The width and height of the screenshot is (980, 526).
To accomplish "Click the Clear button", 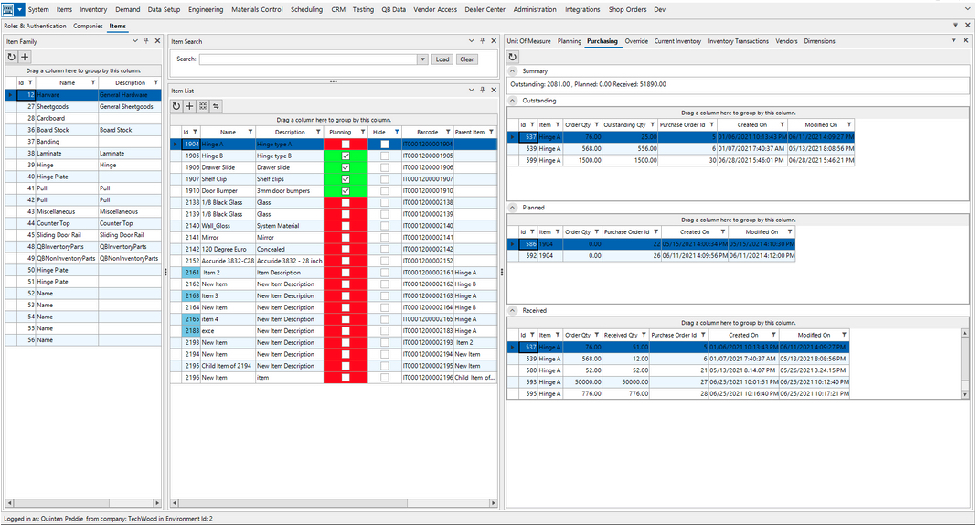I will (467, 59).
